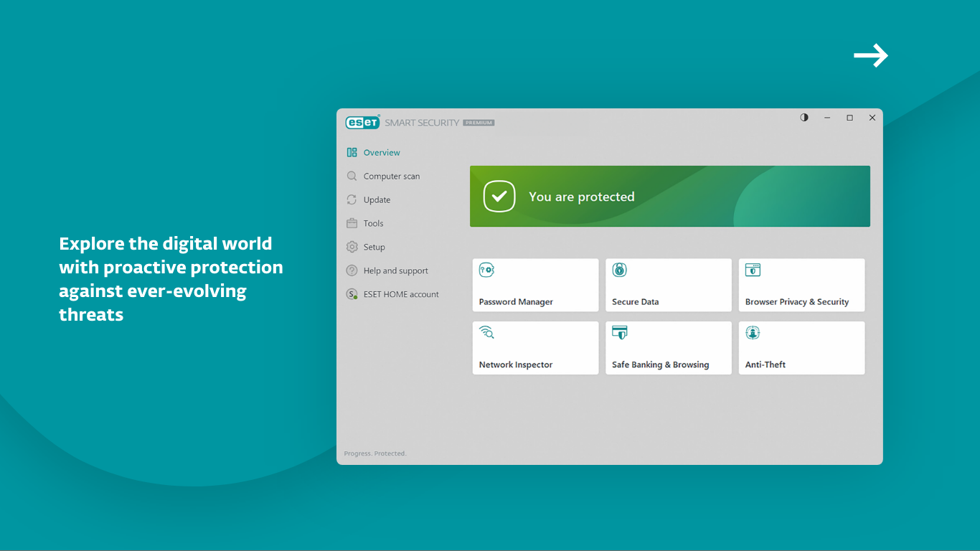Open Tools via the briefcase icon
This screenshot has height=551, width=980.
[x=352, y=223]
